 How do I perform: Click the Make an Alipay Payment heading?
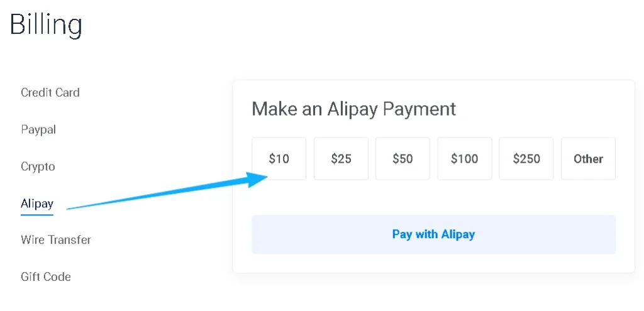coord(353,109)
